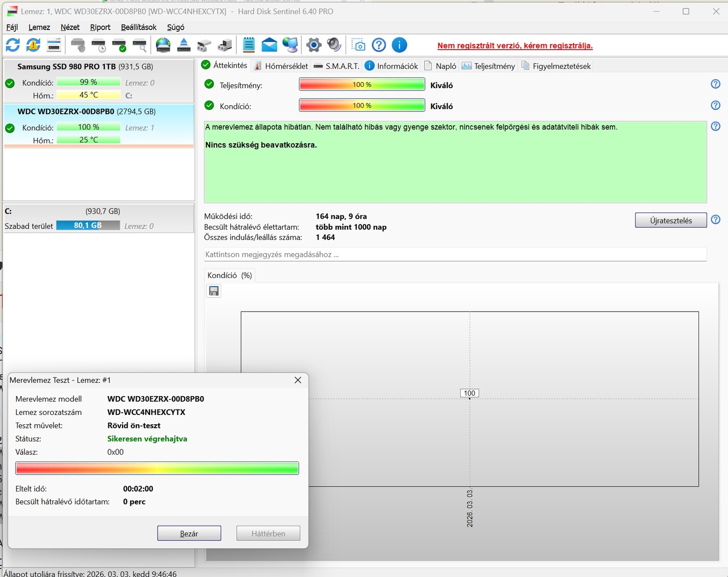Click the unregistered version registration link
Viewport: 728px width, 577px height.
(x=515, y=46)
